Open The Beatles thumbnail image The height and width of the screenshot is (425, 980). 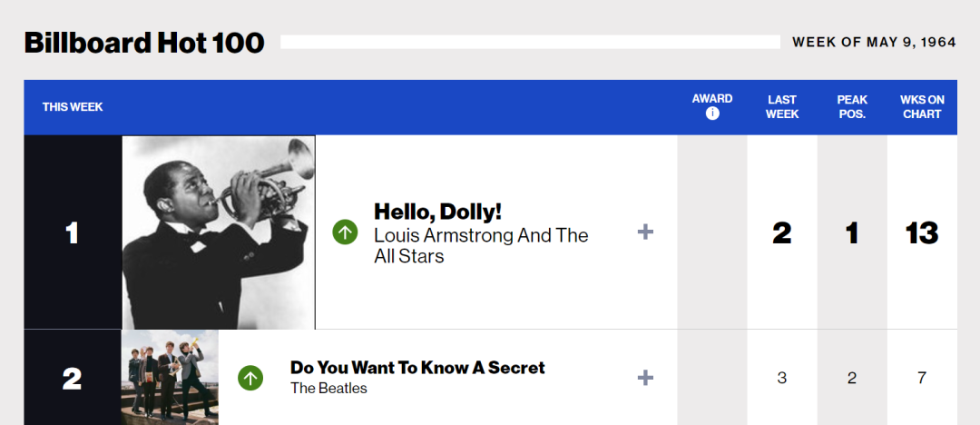pyautogui.click(x=170, y=377)
